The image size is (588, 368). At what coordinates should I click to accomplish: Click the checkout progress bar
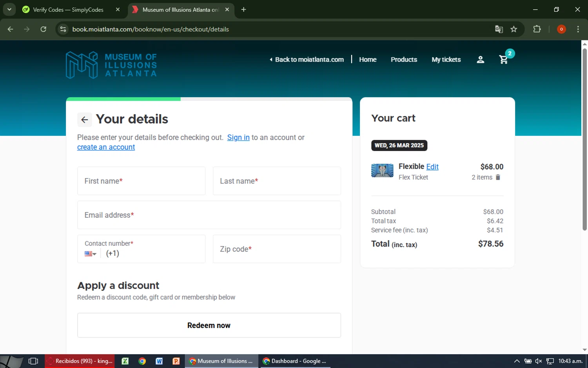pos(209,99)
